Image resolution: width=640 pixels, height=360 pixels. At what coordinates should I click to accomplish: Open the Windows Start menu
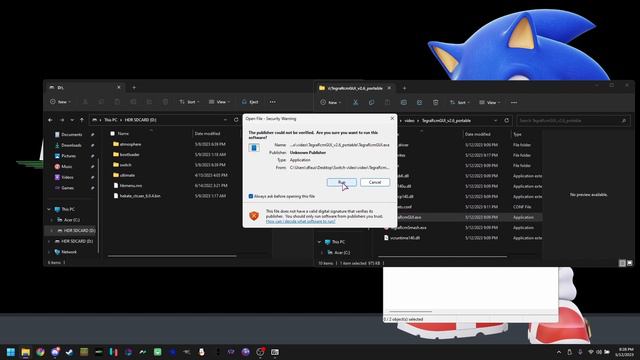[x=11, y=352]
